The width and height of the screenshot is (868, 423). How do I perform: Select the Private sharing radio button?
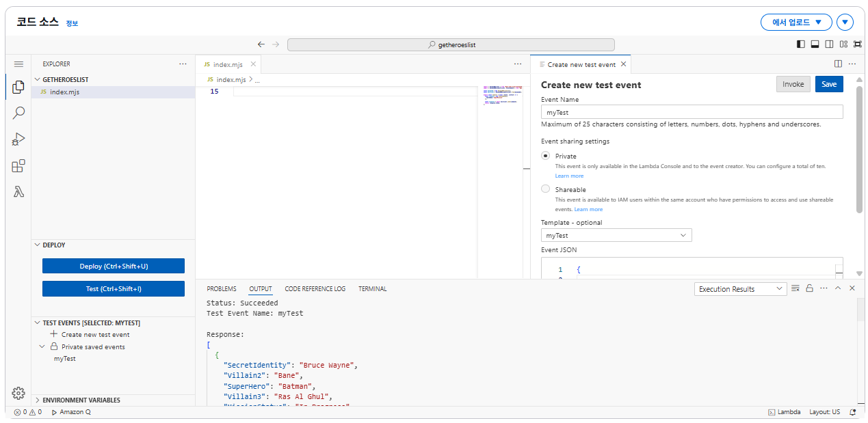click(546, 156)
